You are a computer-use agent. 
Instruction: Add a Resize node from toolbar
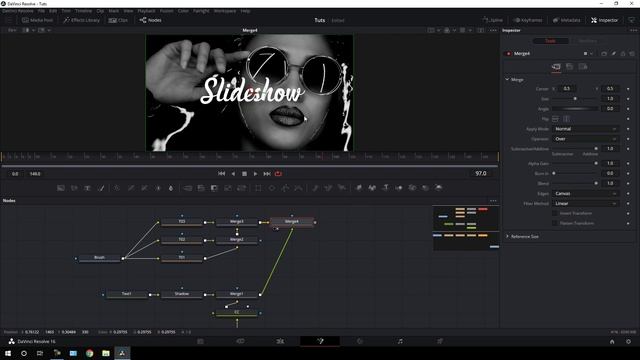228,188
